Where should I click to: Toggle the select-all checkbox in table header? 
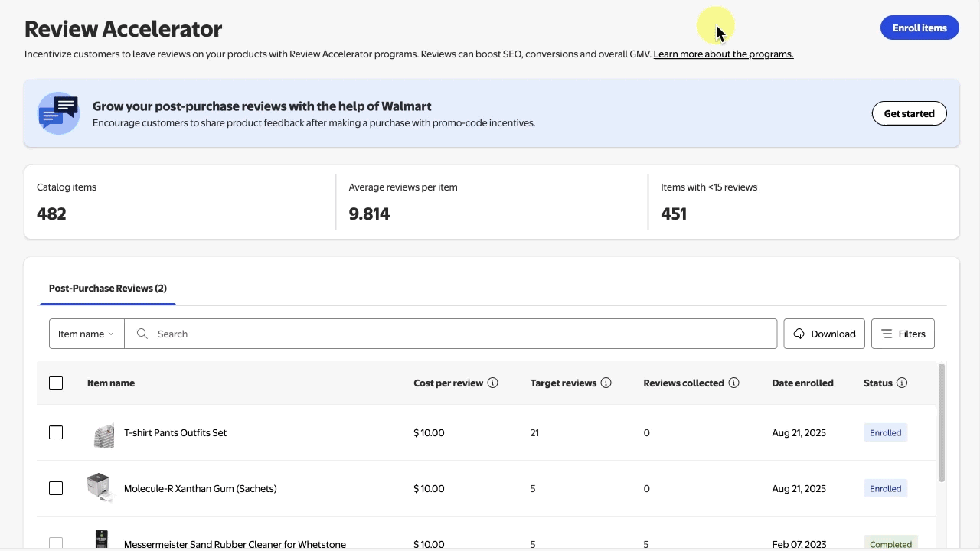point(56,383)
